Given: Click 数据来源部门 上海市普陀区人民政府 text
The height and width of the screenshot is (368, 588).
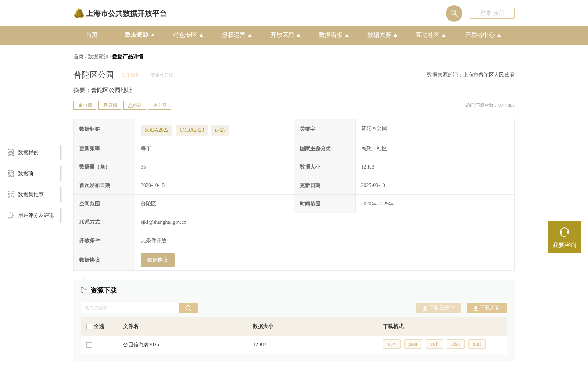Looking at the screenshot, I should [x=471, y=75].
